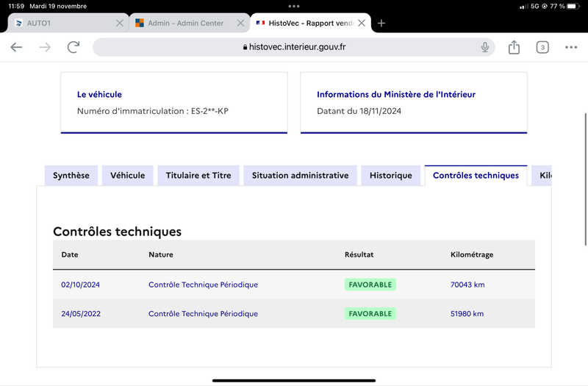Open the Synthèse tab
This screenshot has height=386, width=588.
71,176
